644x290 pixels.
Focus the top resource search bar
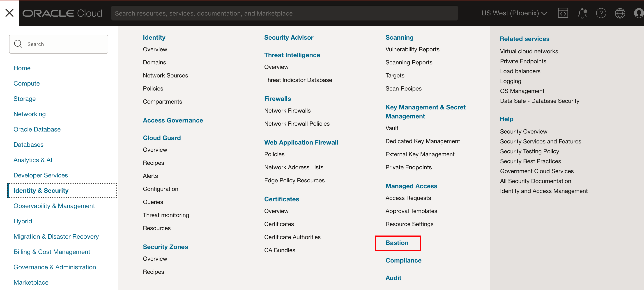[285, 13]
